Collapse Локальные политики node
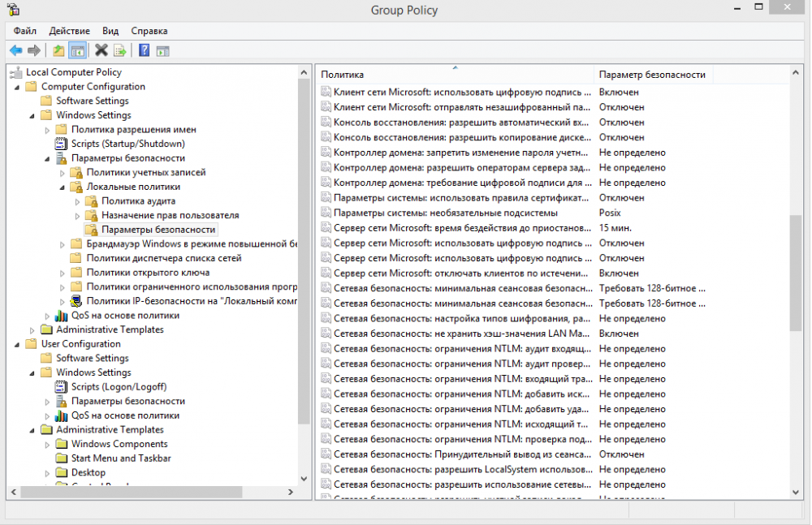This screenshot has height=525, width=812. tap(63, 187)
